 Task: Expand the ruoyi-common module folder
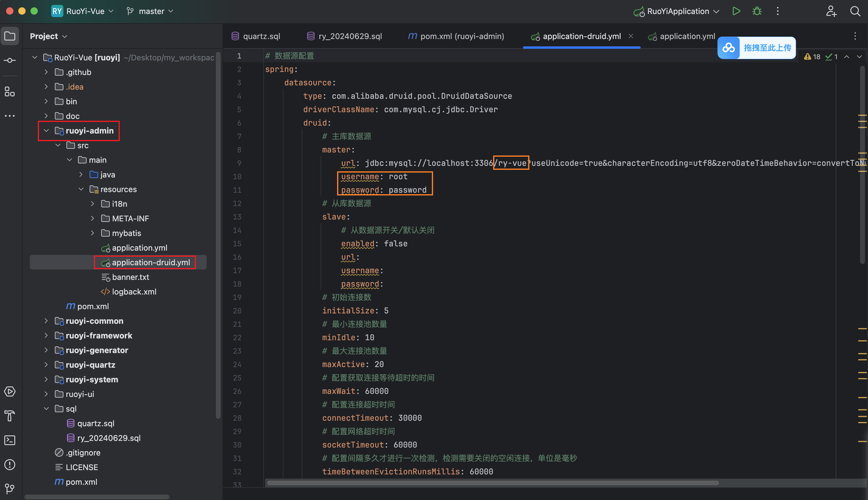[x=46, y=321]
